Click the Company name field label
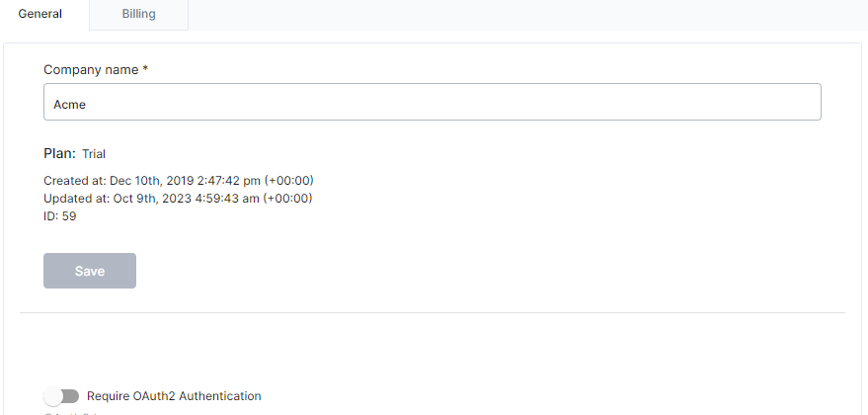This screenshot has height=415, width=868. 91,70
